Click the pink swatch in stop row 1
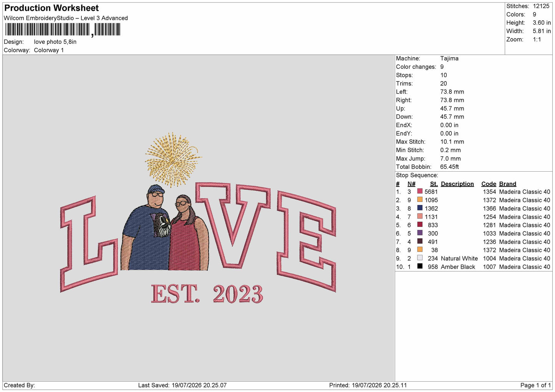The image size is (555, 392). coord(420,191)
